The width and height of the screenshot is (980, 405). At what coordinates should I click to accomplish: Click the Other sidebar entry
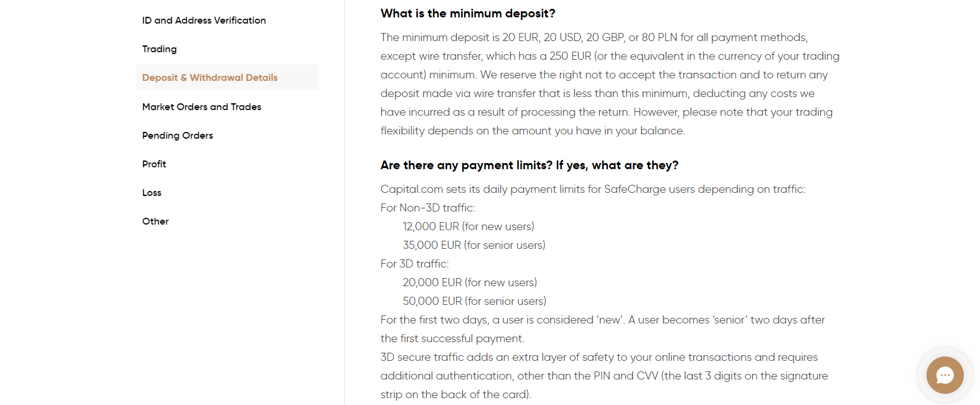coord(155,221)
